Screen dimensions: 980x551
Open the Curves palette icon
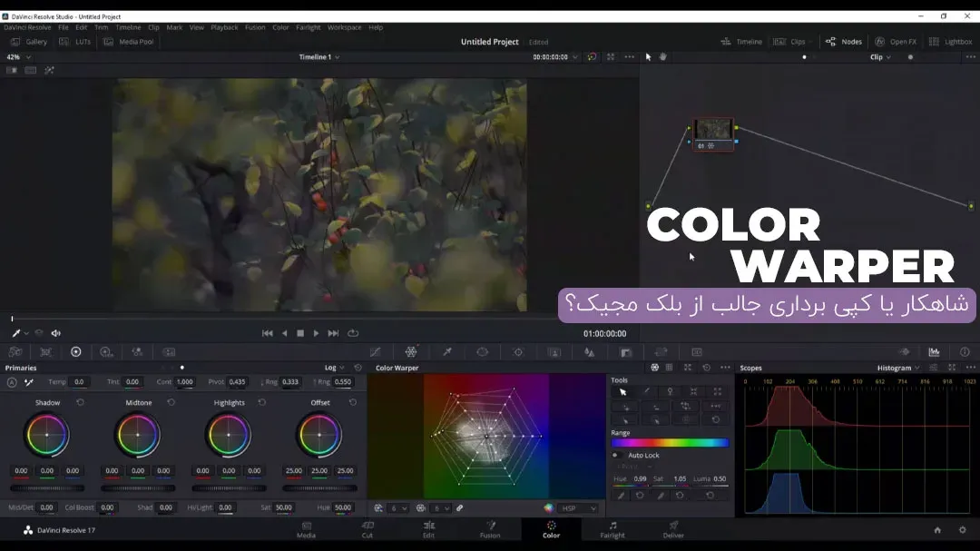(375, 352)
